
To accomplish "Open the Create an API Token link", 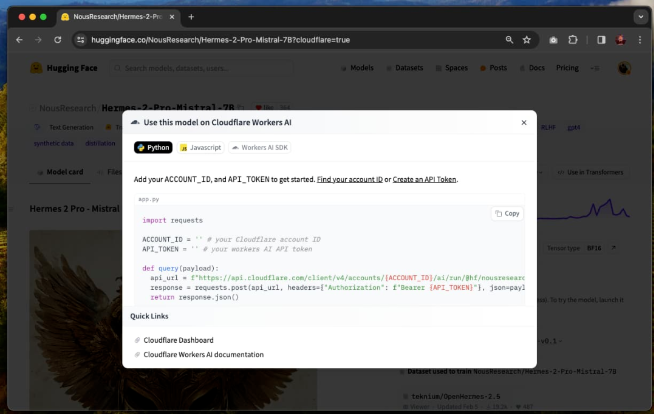I will coord(425,179).
